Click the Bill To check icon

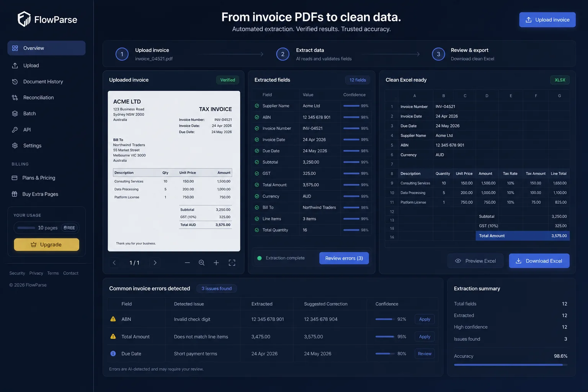click(x=257, y=207)
